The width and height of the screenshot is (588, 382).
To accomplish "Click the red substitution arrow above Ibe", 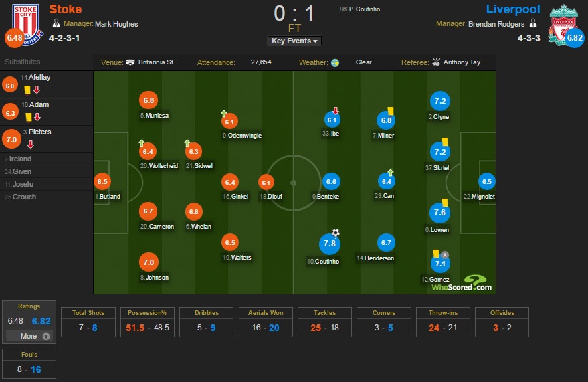I will [x=336, y=111].
